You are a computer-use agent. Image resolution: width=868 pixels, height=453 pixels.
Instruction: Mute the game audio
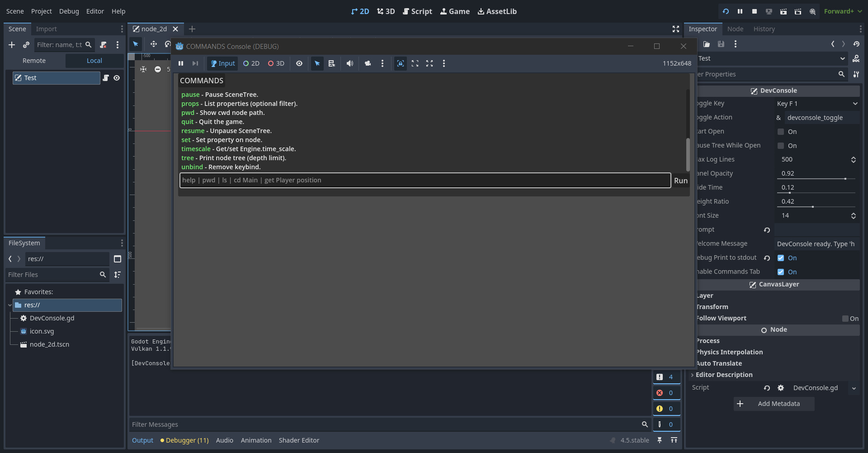click(350, 63)
